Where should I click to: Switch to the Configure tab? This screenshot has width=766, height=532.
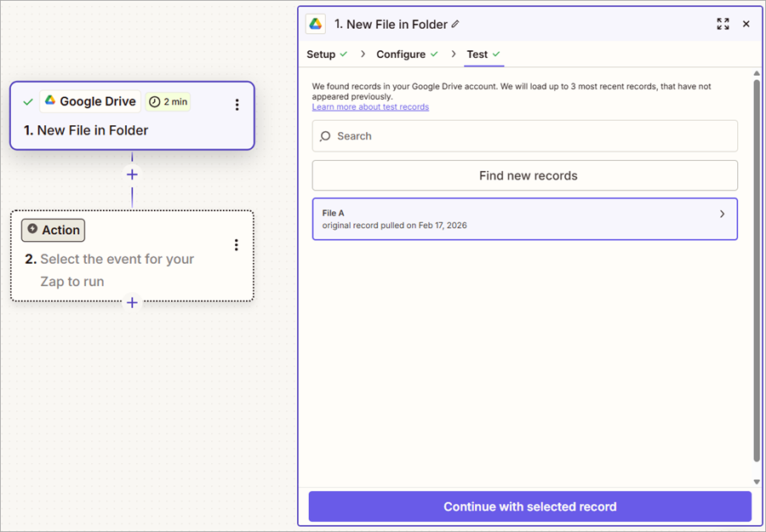tap(401, 54)
